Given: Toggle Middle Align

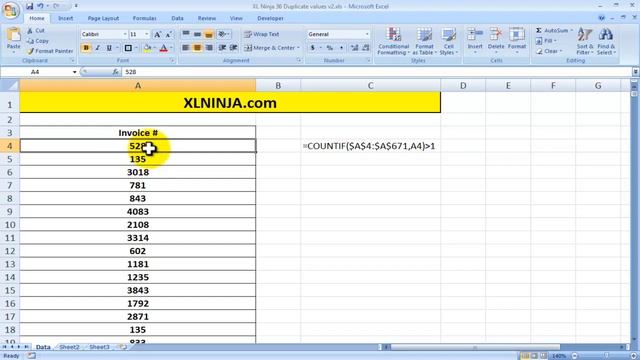Looking at the screenshot, I should 197,34.
